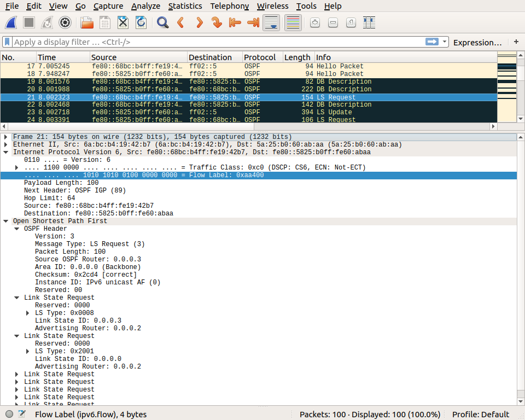Open the File menu

[x=12, y=6]
